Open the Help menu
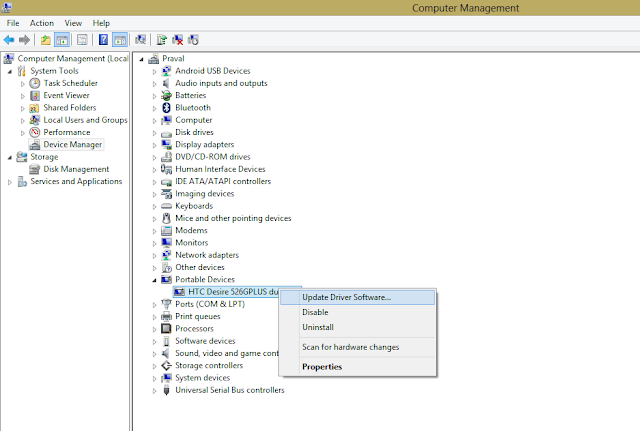Screen dimensions: 640x431 click(101, 23)
